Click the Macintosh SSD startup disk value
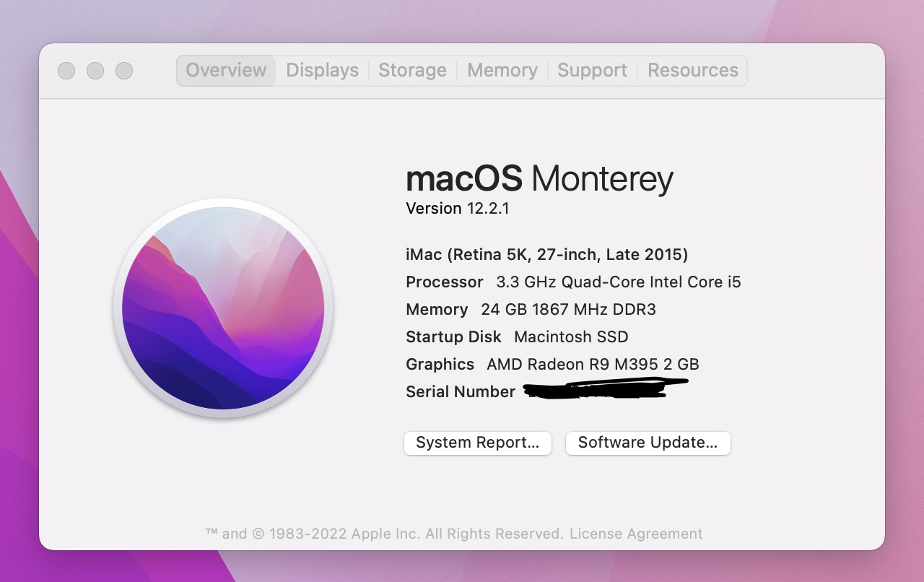This screenshot has width=924, height=582. (571, 336)
